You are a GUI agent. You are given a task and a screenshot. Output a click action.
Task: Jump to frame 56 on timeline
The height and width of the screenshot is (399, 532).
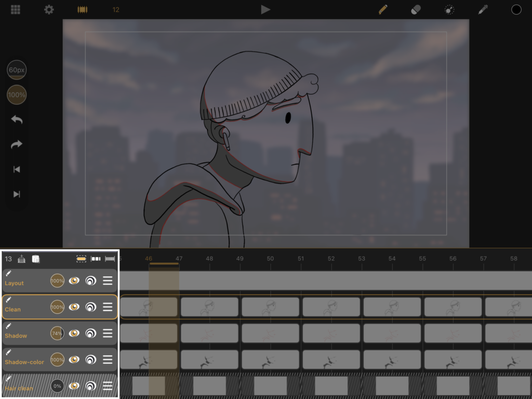[453, 259]
